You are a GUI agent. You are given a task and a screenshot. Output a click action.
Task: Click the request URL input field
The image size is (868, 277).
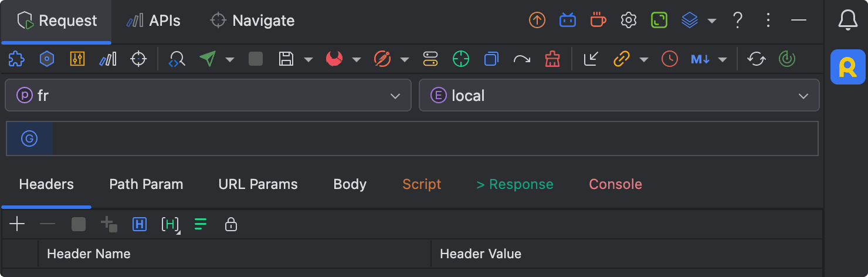tap(434, 139)
